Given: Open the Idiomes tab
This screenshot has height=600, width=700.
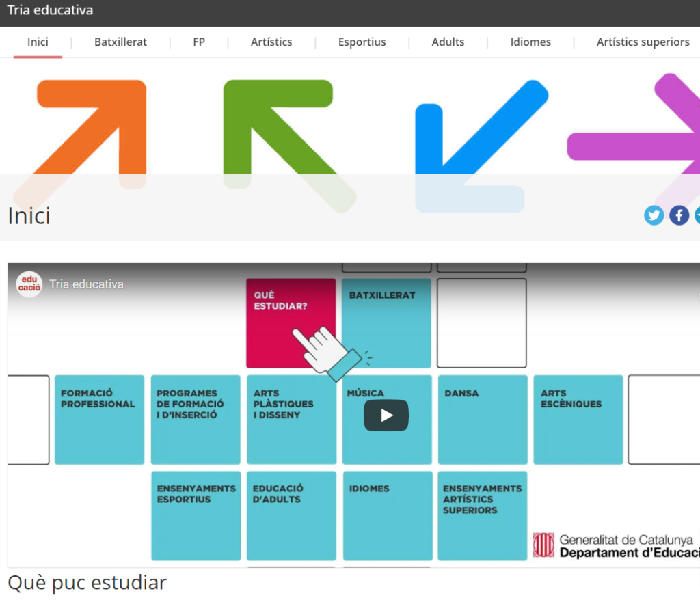Looking at the screenshot, I should [530, 42].
